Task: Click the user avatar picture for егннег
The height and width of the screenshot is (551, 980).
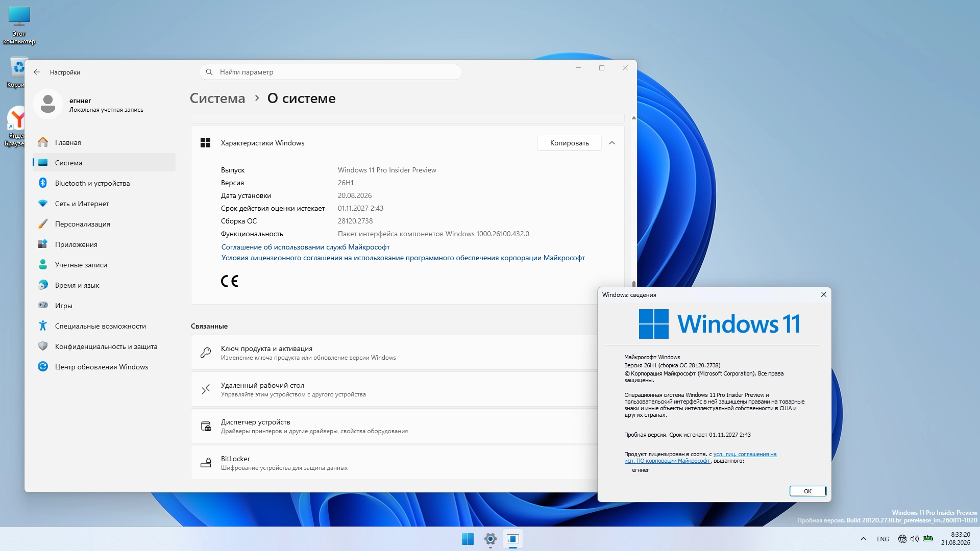Action: pos(48,104)
